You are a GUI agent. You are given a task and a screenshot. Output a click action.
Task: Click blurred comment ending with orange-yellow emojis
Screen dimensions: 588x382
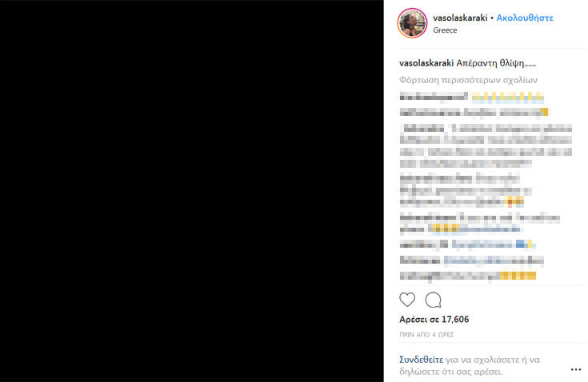(x=466, y=190)
